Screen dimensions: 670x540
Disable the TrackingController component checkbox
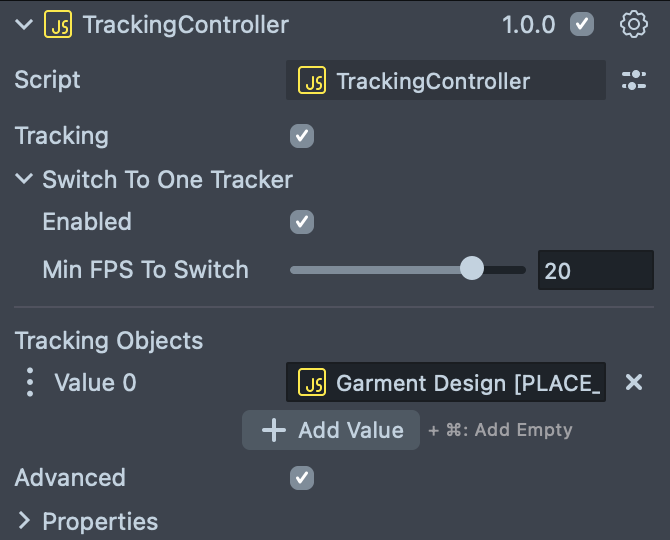coord(582,25)
